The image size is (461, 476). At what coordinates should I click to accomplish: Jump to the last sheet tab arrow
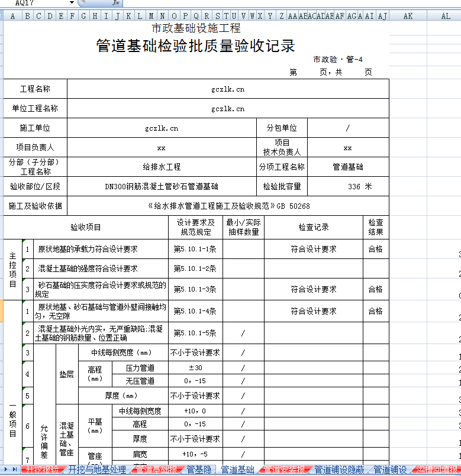(15, 469)
